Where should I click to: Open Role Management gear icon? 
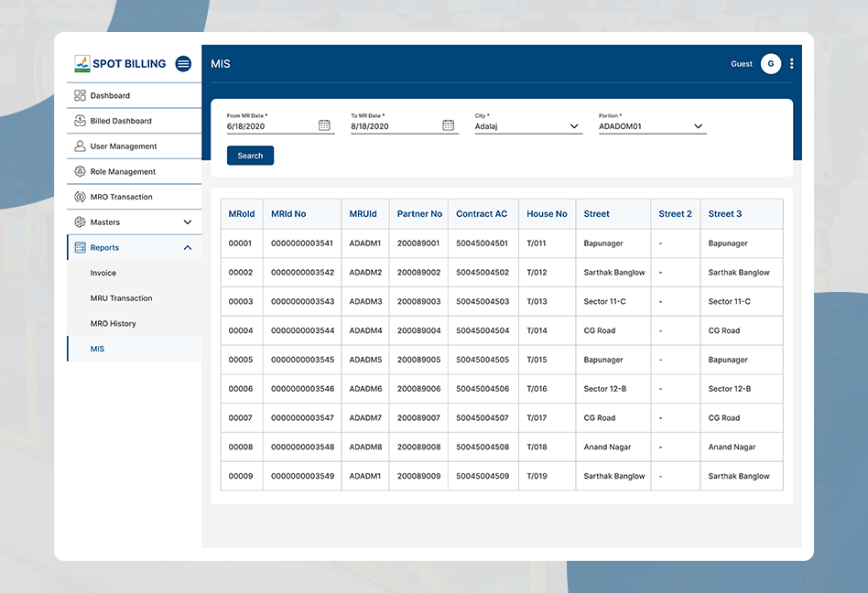[x=80, y=171]
